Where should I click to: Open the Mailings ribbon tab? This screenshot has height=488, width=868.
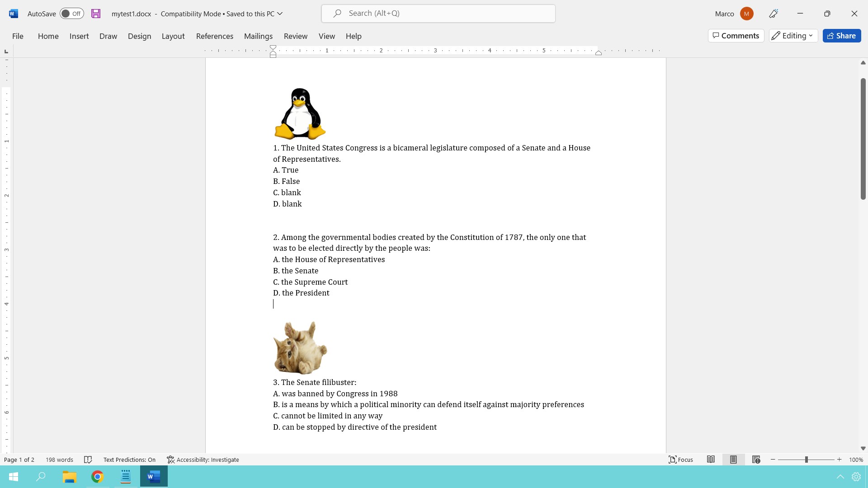coord(258,36)
